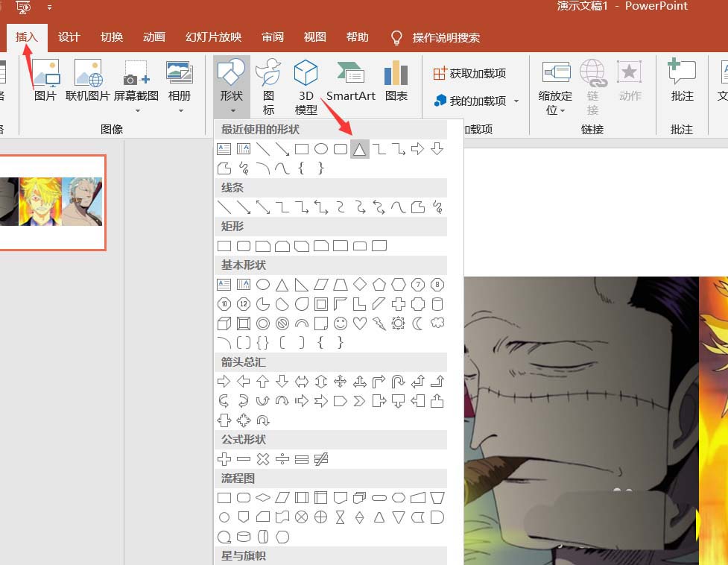
Task: Select the text box in 基本形状
Action: click(x=224, y=285)
